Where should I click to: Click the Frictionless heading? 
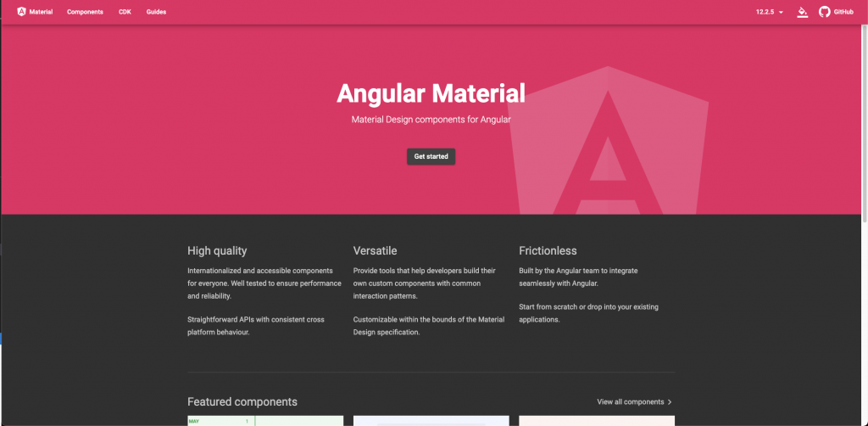coord(548,251)
